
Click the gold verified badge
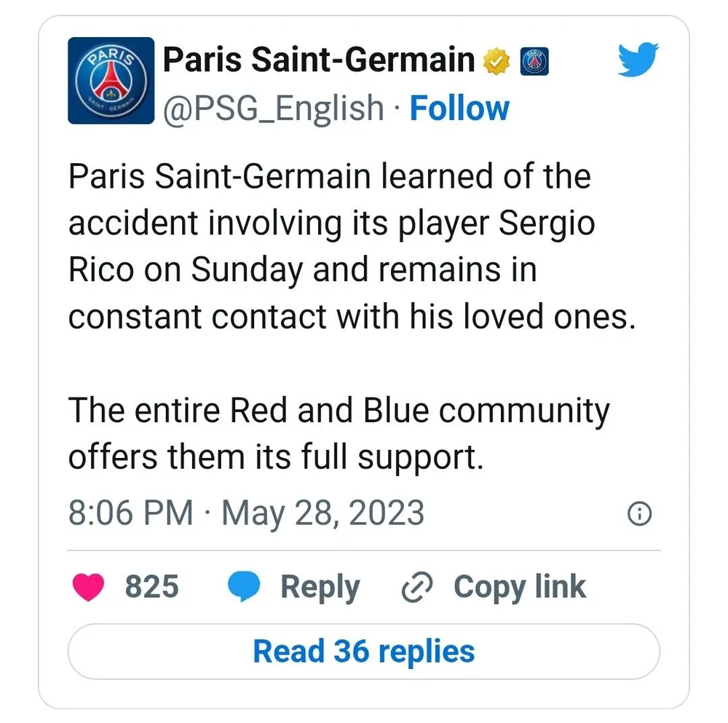coord(496,60)
